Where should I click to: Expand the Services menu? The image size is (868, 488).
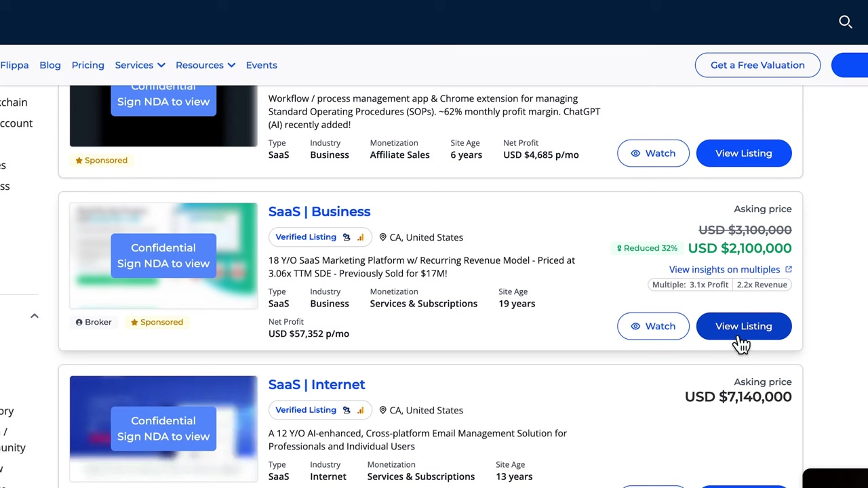pos(140,65)
